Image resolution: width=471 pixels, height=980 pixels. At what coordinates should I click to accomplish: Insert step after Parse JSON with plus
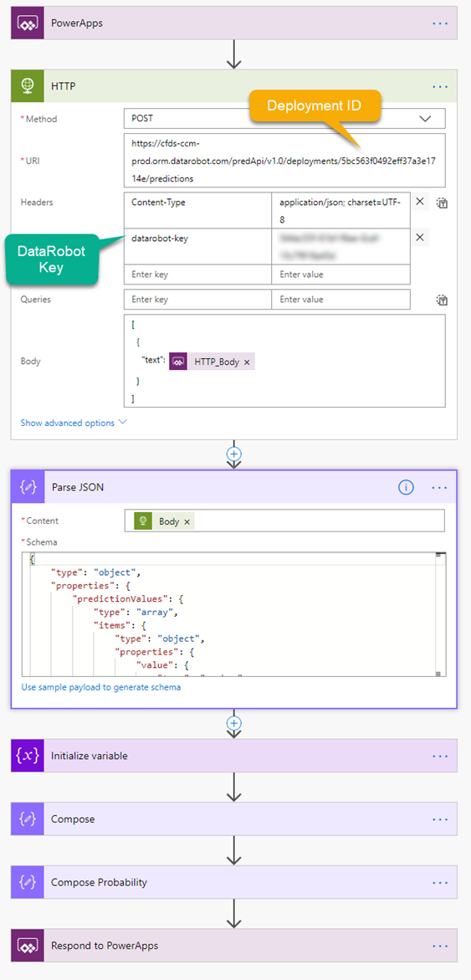click(234, 723)
